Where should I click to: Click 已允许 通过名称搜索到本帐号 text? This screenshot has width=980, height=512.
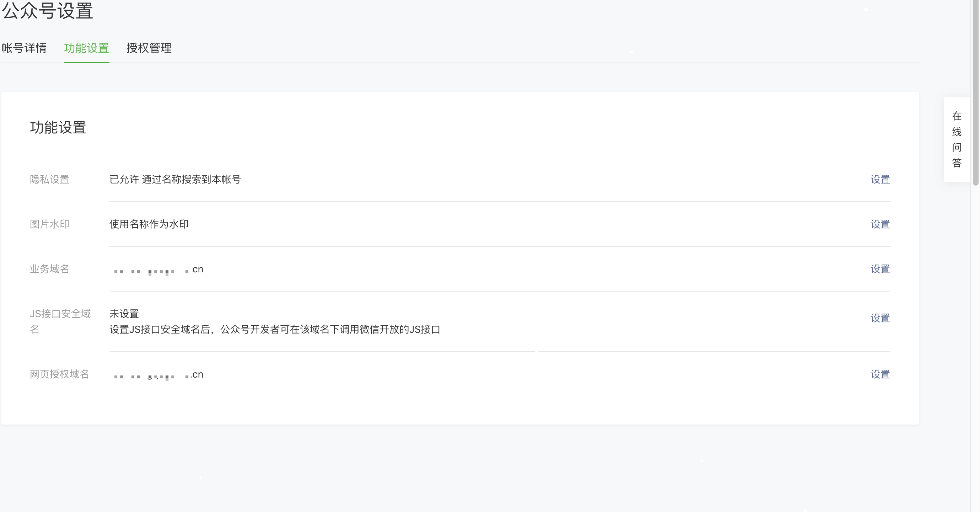click(x=175, y=179)
